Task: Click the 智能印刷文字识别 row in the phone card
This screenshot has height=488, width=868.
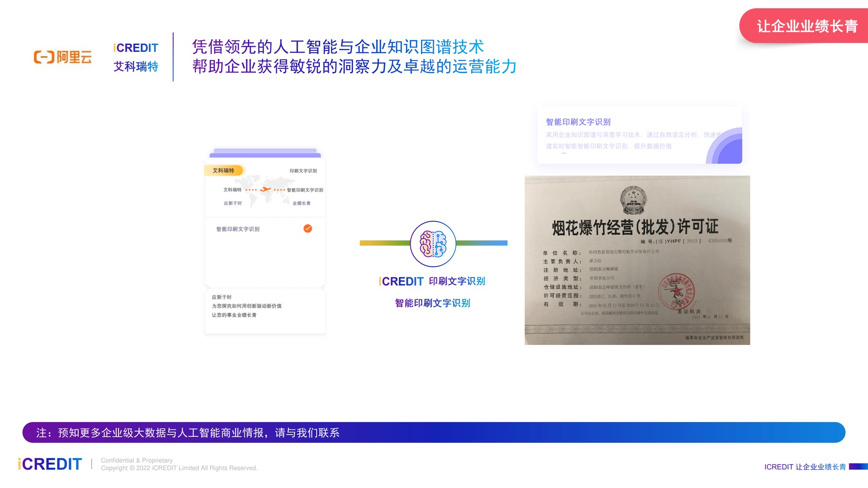Action: pyautogui.click(x=265, y=229)
